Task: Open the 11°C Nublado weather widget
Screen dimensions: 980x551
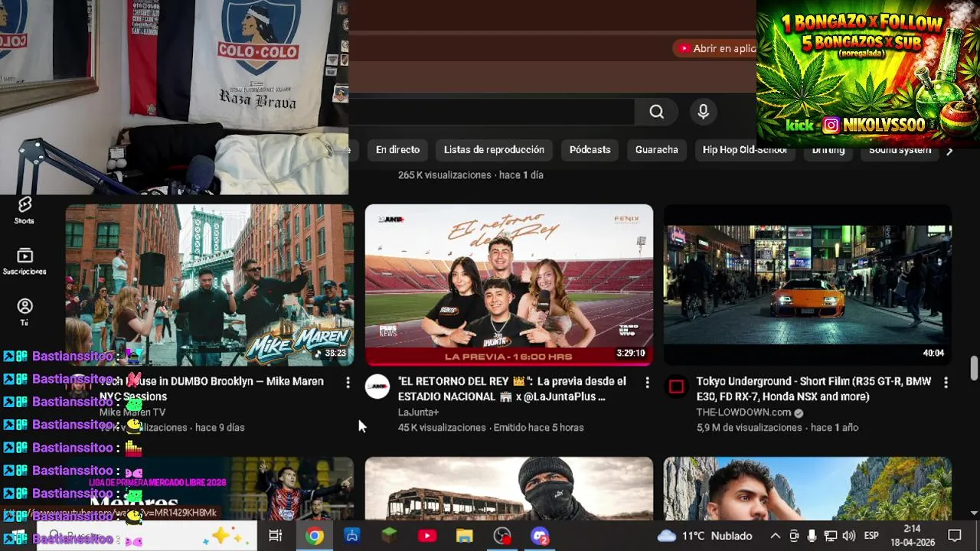Action: pyautogui.click(x=705, y=536)
